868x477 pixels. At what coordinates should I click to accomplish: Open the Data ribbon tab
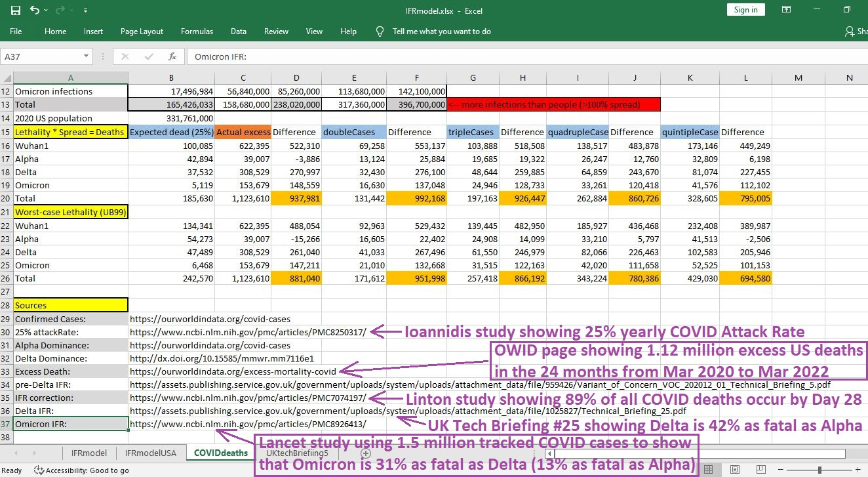tap(239, 31)
